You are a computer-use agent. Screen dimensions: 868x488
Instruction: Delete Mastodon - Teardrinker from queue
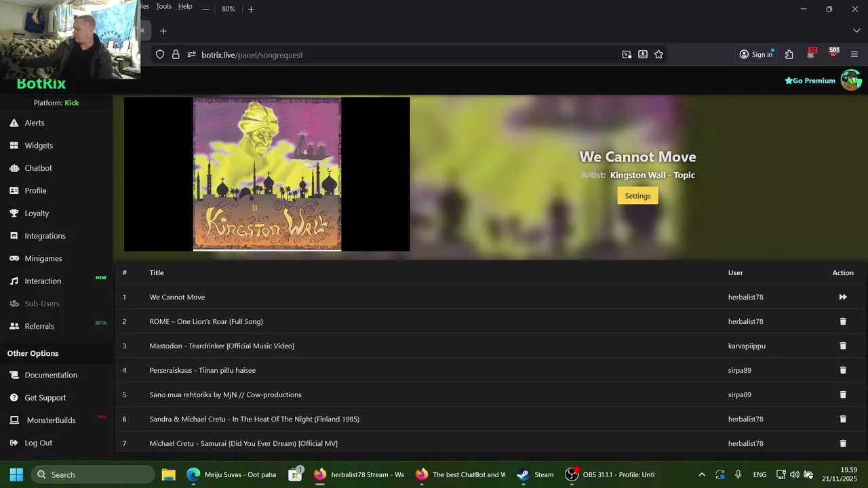click(843, 346)
